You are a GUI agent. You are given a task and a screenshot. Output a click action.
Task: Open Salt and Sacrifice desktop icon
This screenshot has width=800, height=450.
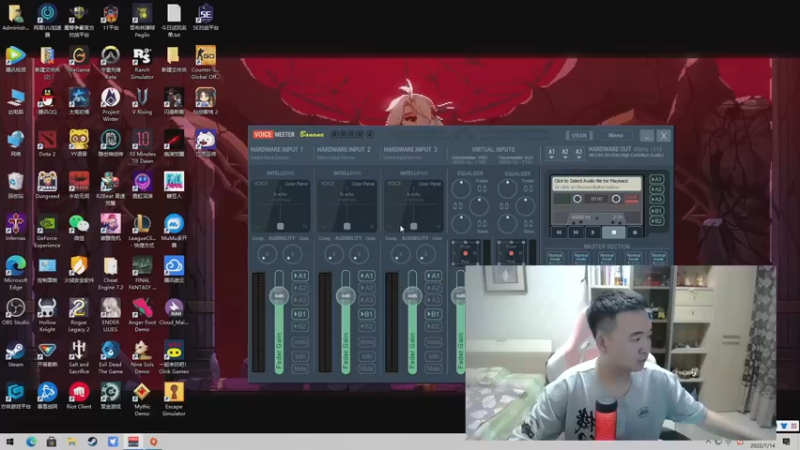(x=79, y=357)
